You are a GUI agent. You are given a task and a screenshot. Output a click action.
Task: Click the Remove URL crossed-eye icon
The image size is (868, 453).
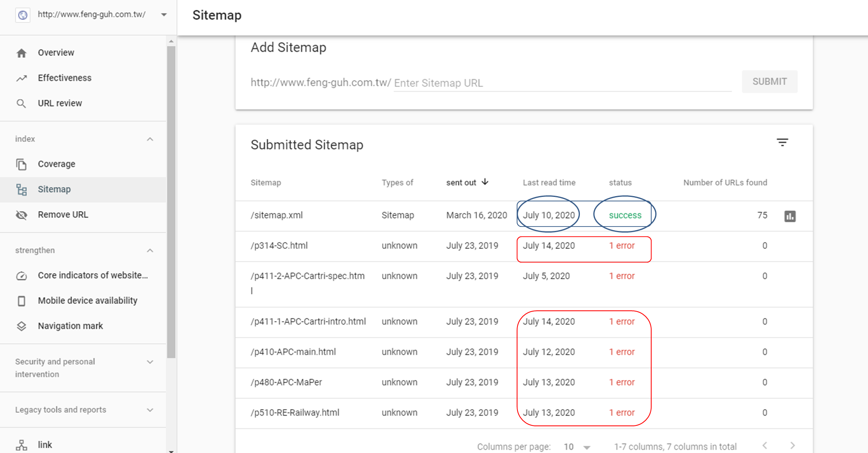(x=21, y=215)
